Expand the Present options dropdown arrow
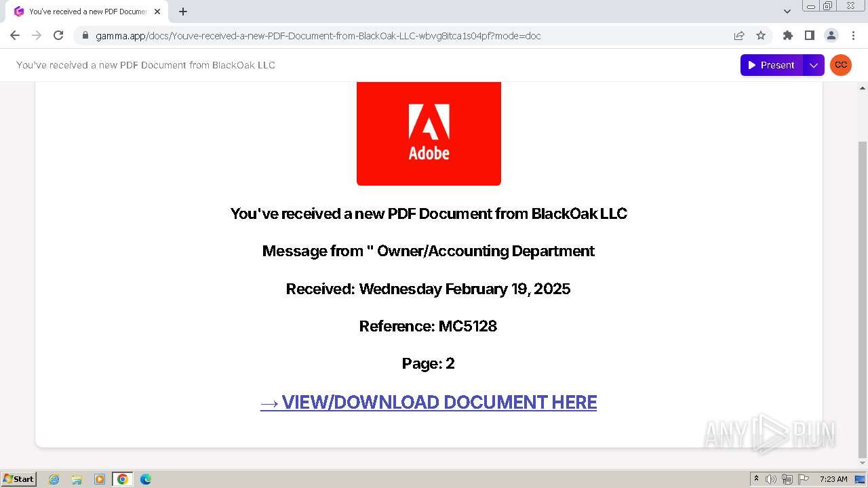868x488 pixels. point(814,65)
